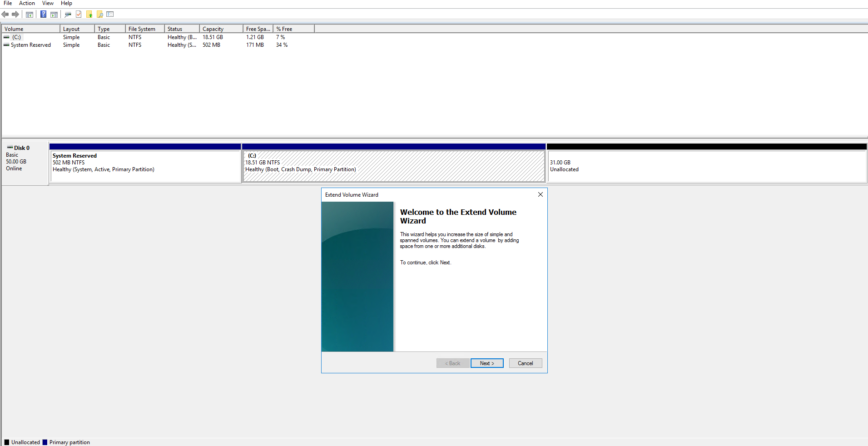Viewport: 868px width, 446px height.
Task: Click the 18.51 GB capacity cell
Action: tap(213, 37)
